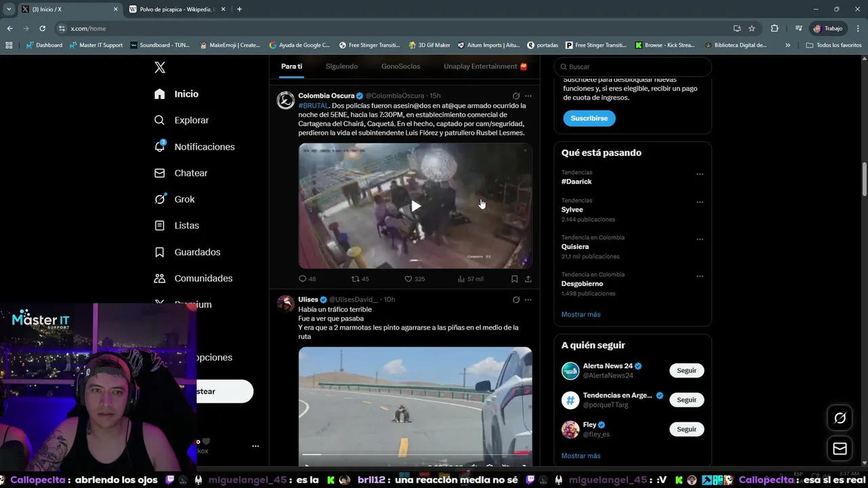Open trending topic Desgobierno
Screen dimensions: 868x488
click(582, 284)
